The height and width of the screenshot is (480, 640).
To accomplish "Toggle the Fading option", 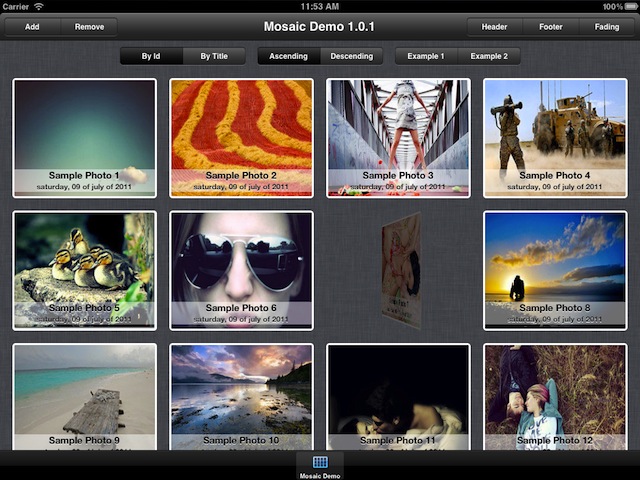I will click(x=606, y=27).
